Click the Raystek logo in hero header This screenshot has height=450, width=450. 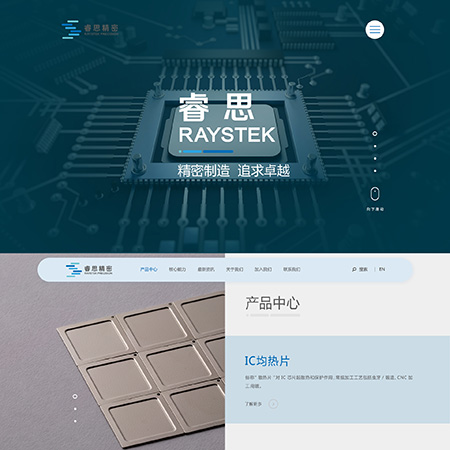tap(90, 29)
